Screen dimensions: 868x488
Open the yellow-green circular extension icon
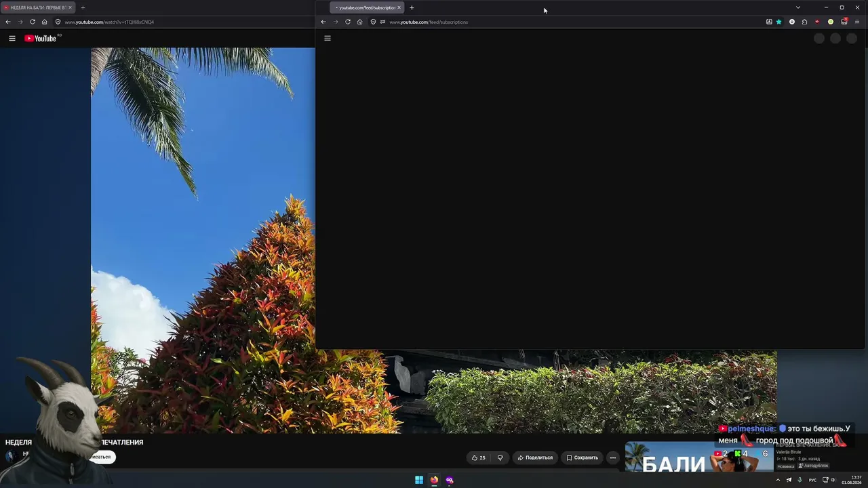(831, 22)
